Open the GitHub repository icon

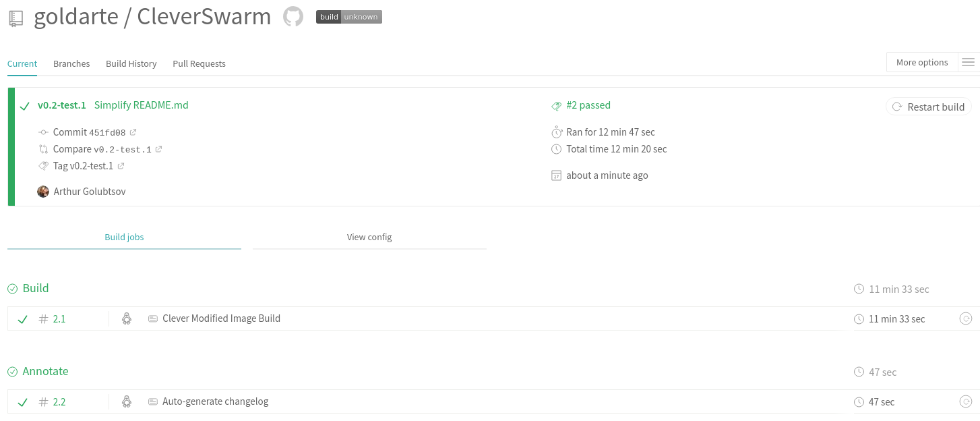click(293, 17)
